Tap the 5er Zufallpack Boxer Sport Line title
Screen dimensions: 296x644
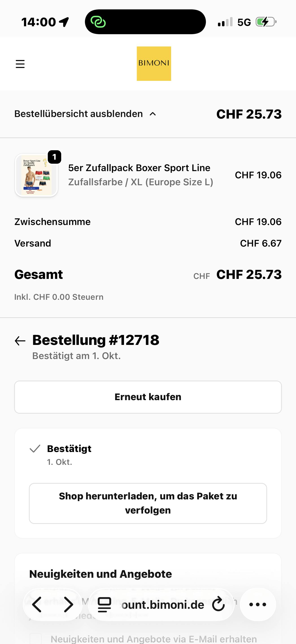139,168
